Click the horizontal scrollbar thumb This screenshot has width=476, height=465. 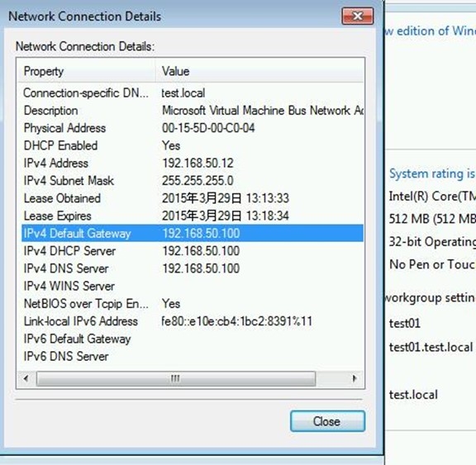click(x=176, y=378)
